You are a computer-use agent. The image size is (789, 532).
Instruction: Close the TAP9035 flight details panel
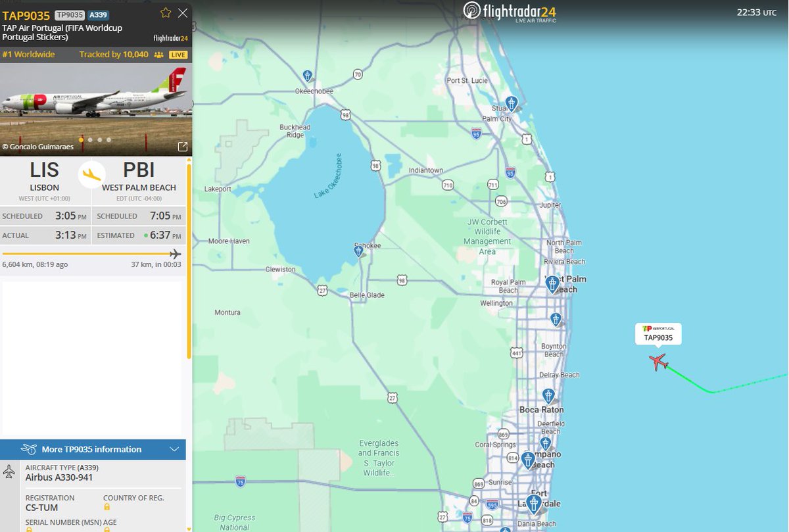(183, 12)
